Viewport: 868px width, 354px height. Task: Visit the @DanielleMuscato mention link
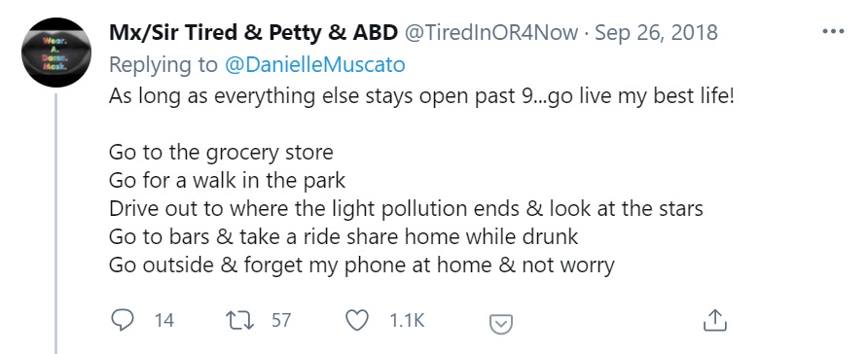tap(315, 65)
